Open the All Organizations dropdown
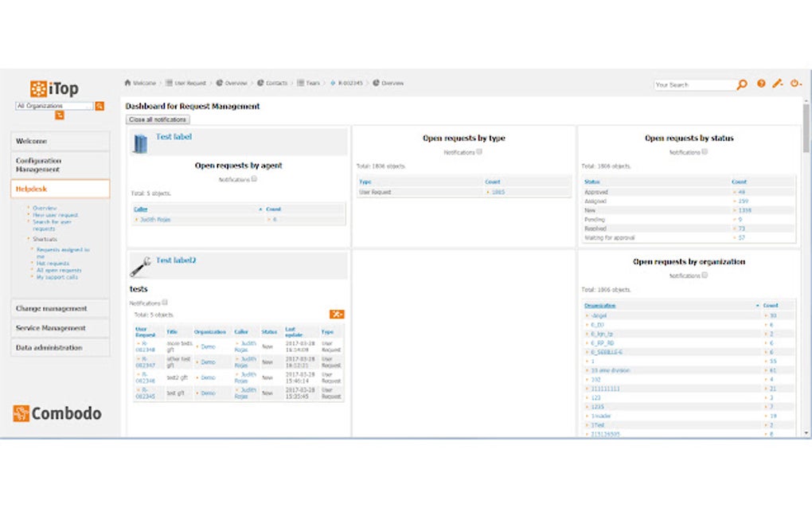The image size is (812, 508). pos(54,106)
